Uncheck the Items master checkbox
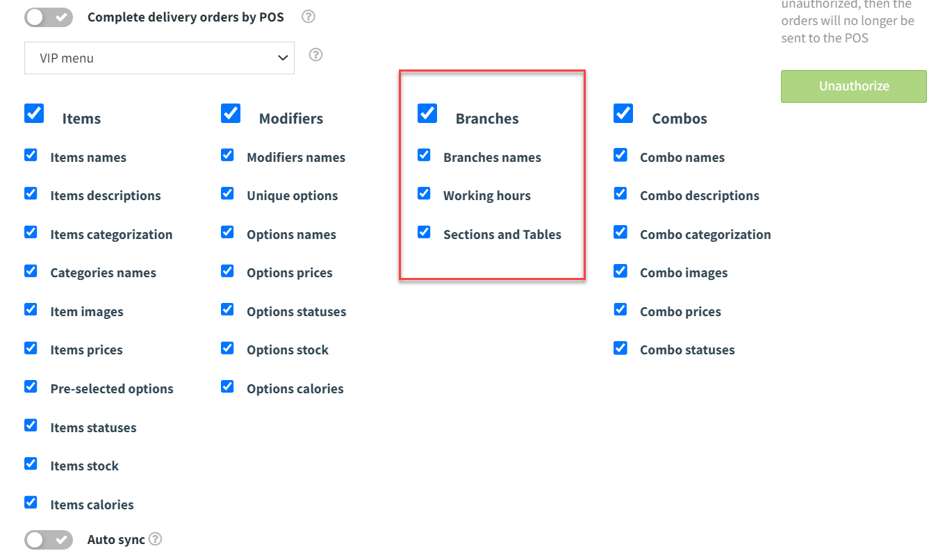Image resolution: width=945 pixels, height=560 pixels. click(34, 113)
